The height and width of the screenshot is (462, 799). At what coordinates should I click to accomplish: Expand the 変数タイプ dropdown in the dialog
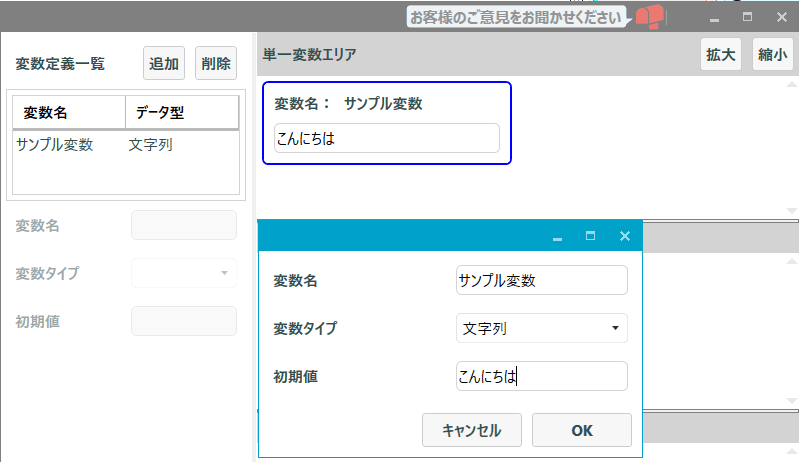(542, 328)
